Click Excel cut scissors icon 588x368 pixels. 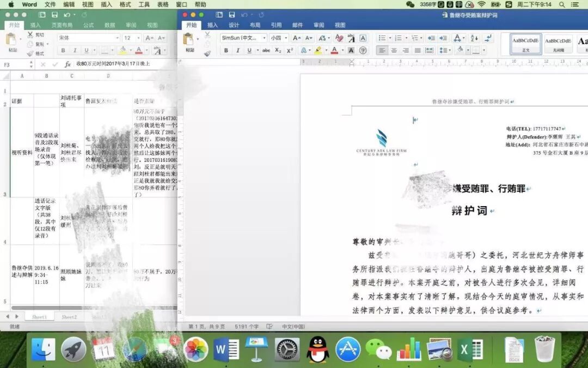30,34
